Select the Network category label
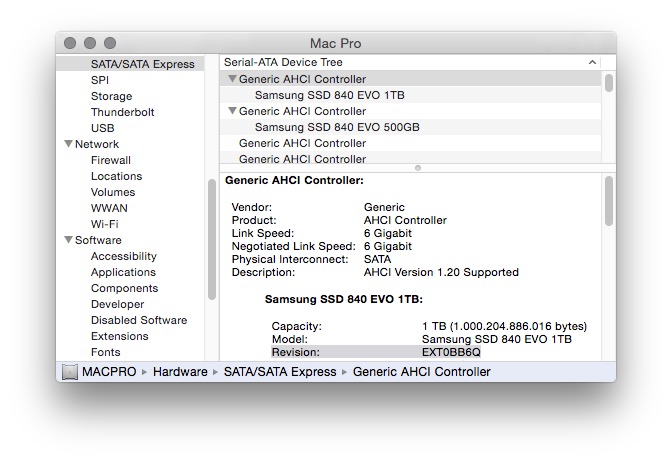The image size is (672, 462). [x=97, y=144]
